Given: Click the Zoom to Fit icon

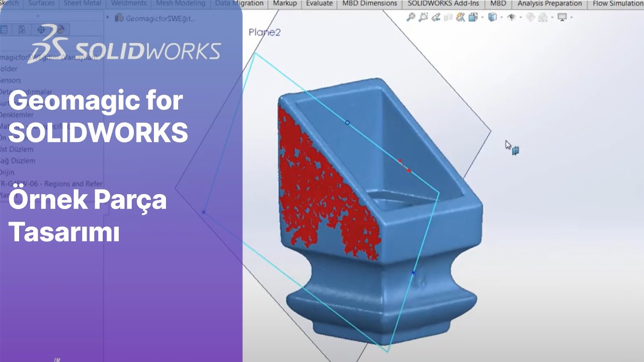Looking at the screenshot, I should point(411,17).
